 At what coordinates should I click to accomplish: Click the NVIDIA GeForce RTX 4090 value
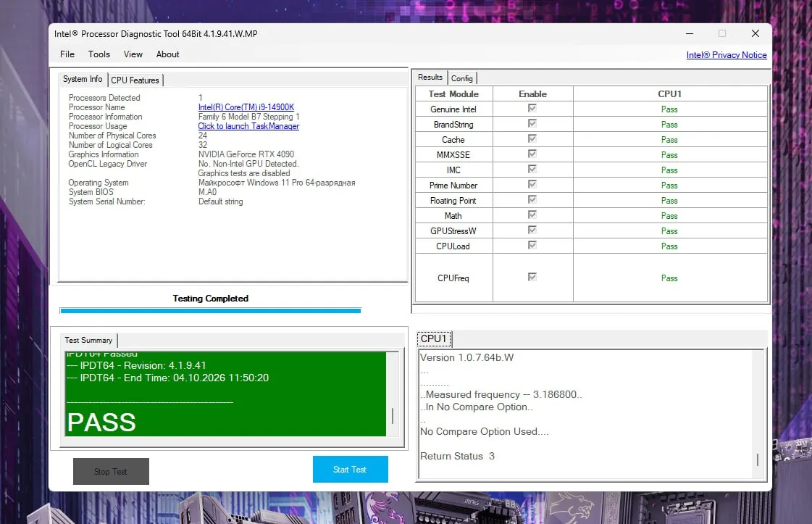(246, 154)
